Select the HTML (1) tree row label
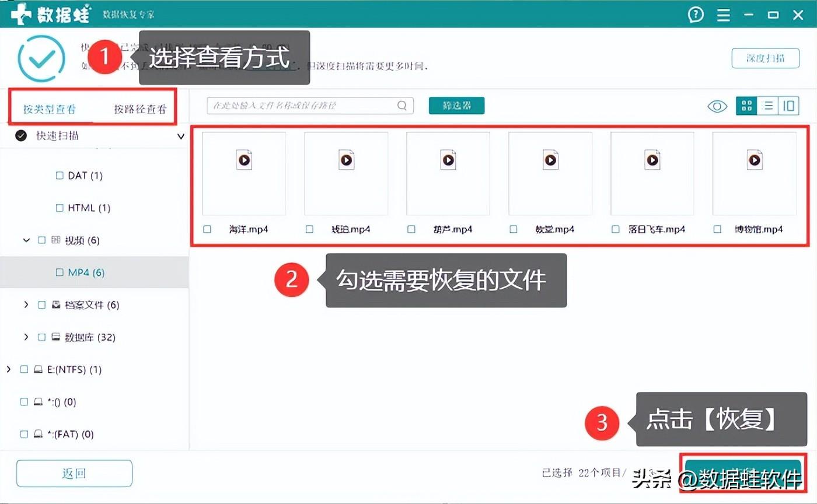817x504 pixels. [89, 208]
